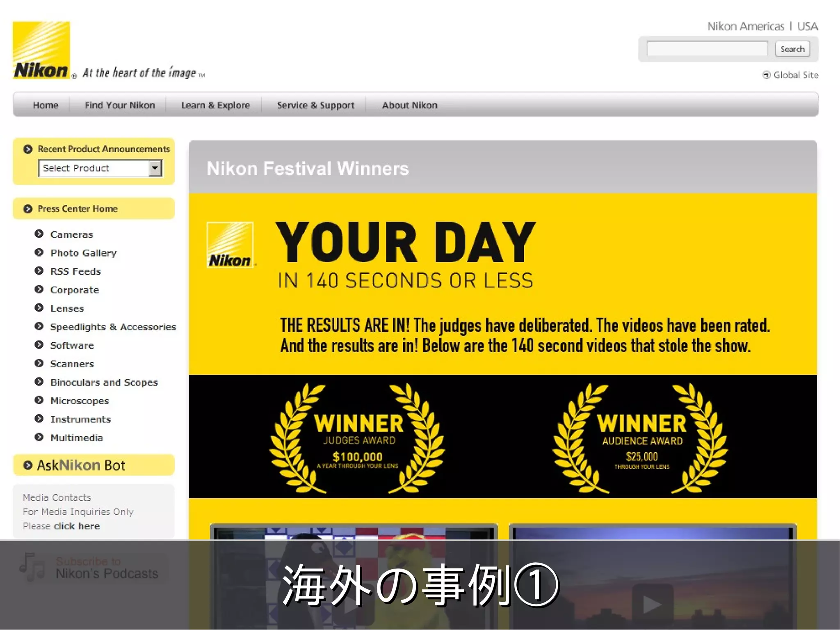Open the Binoculars and Scopes link

coord(104,383)
